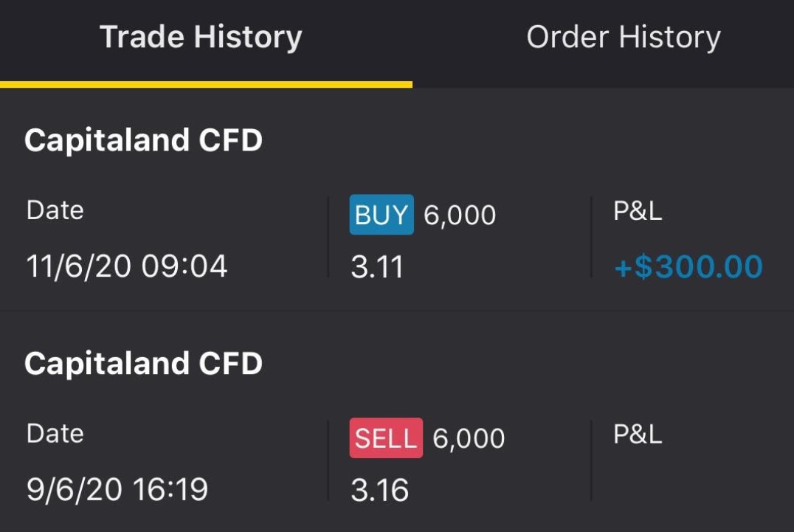
Task: Click the 3.11 buy price
Action: pyautogui.click(x=376, y=267)
